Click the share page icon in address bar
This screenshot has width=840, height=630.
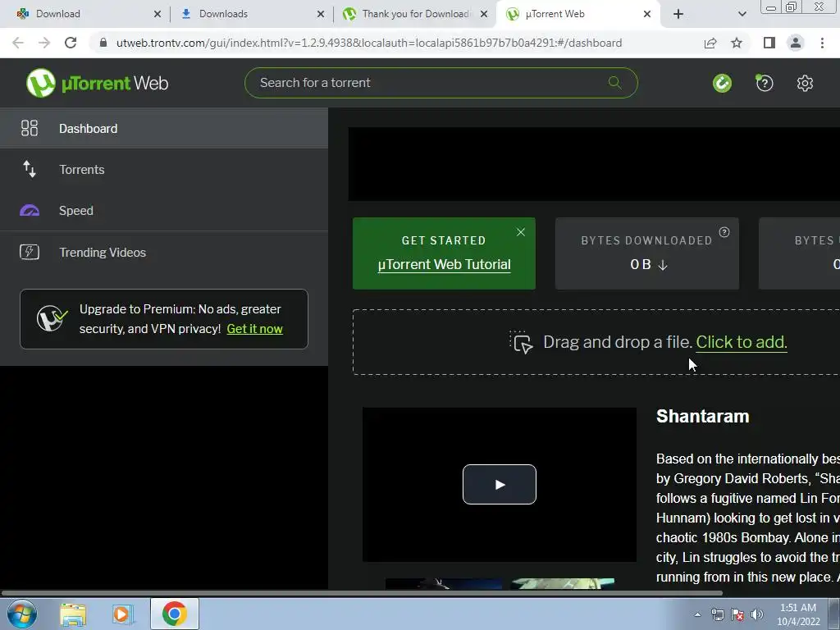(710, 43)
